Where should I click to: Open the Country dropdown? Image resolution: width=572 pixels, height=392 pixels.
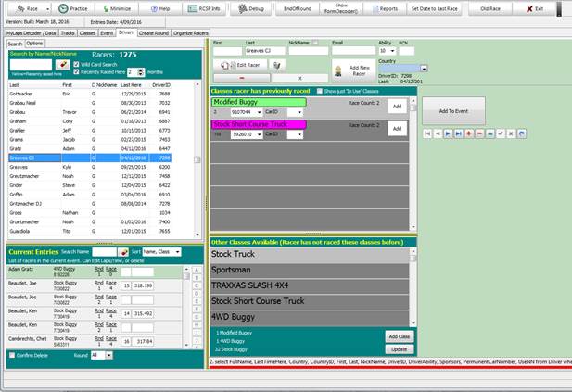pyautogui.click(x=402, y=69)
